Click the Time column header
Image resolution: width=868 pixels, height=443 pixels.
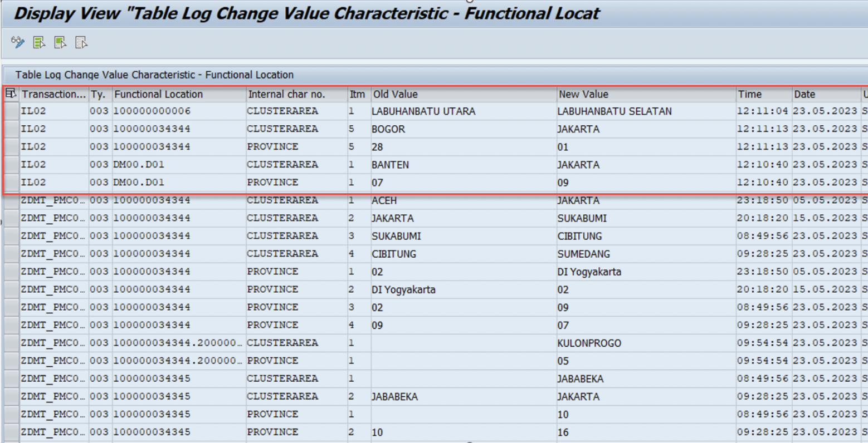click(749, 94)
